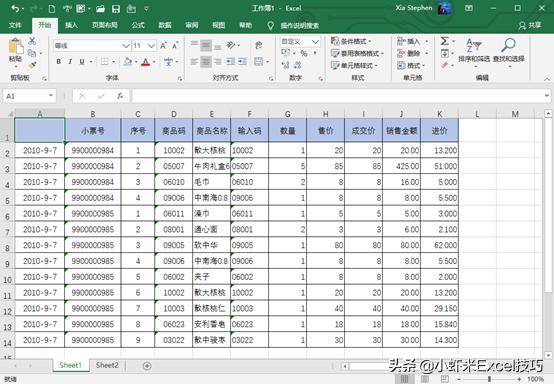Viewport: 554px width, 384px height.
Task: Switch to the 数据 Data tab
Action: [x=165, y=25]
